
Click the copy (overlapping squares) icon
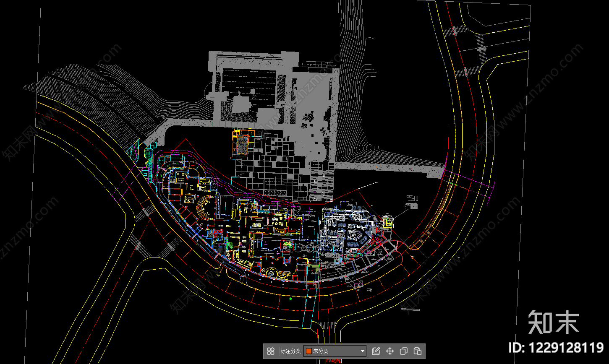coord(403,351)
